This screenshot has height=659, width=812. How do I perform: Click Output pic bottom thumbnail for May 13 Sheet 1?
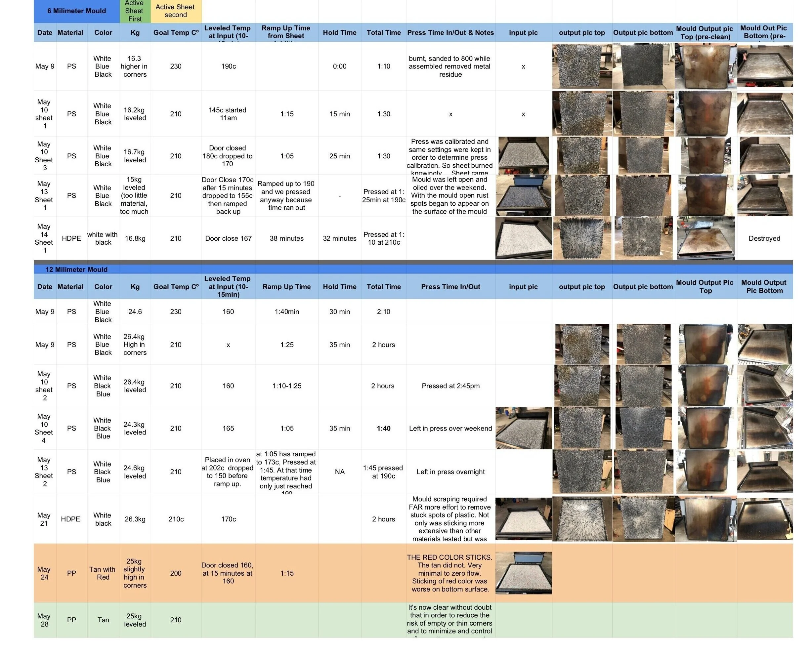tap(643, 195)
